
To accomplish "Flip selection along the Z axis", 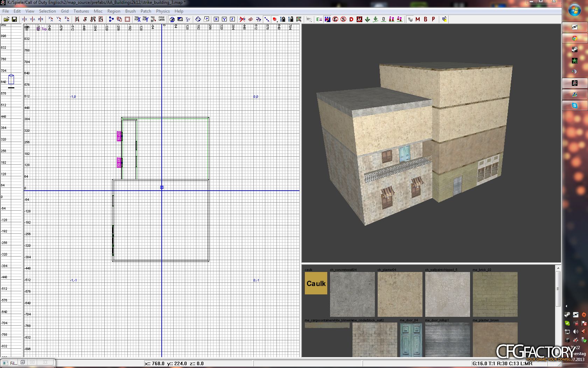I will tap(41, 19).
